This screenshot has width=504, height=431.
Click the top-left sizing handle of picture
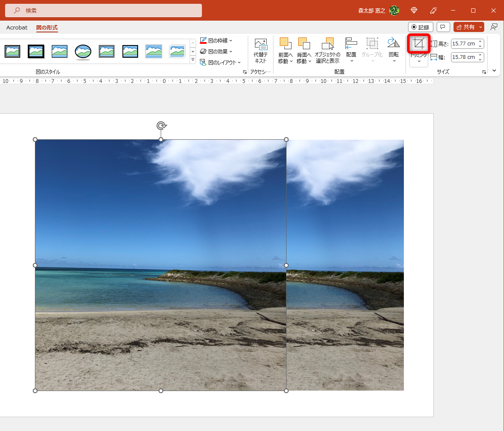(x=35, y=140)
